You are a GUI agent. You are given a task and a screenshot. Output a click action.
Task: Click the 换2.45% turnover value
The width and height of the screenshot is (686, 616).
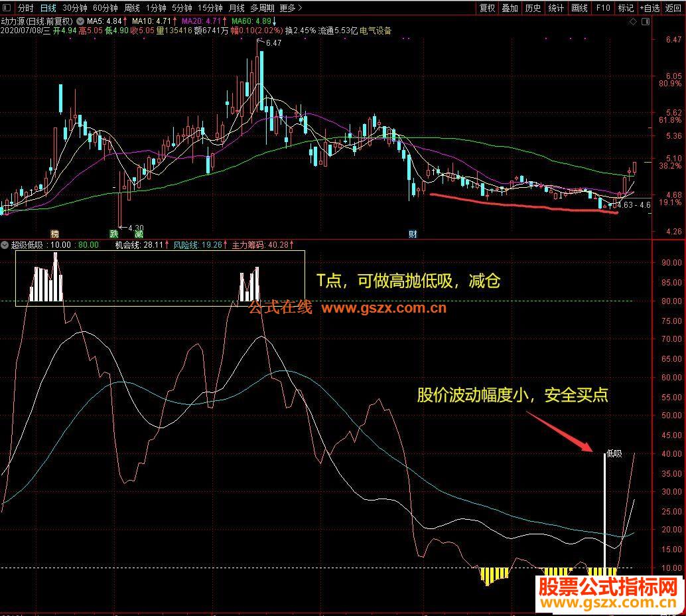tap(300, 31)
